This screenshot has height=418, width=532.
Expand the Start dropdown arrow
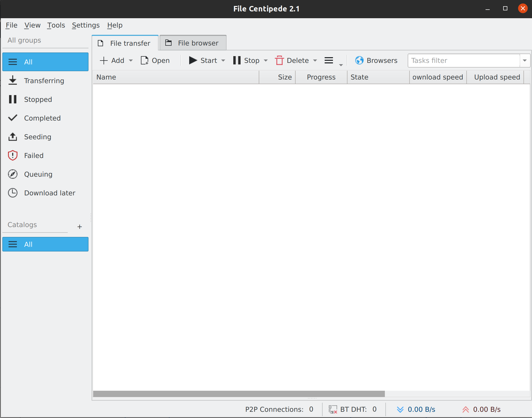(x=223, y=61)
